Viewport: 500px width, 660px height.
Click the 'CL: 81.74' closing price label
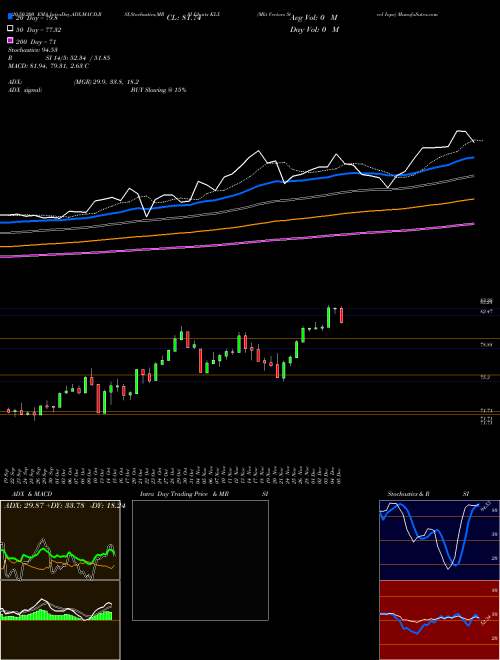pyautogui.click(x=184, y=18)
